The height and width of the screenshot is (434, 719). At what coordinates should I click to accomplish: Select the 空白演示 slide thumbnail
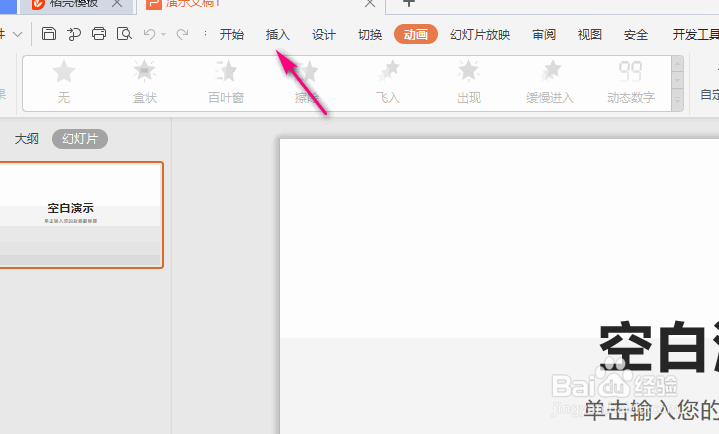81,215
